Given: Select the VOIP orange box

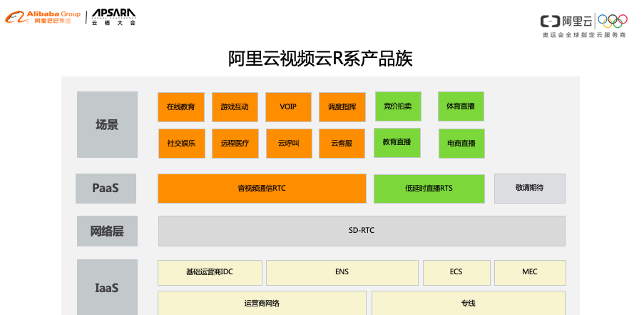Looking at the screenshot, I should pos(288,107).
